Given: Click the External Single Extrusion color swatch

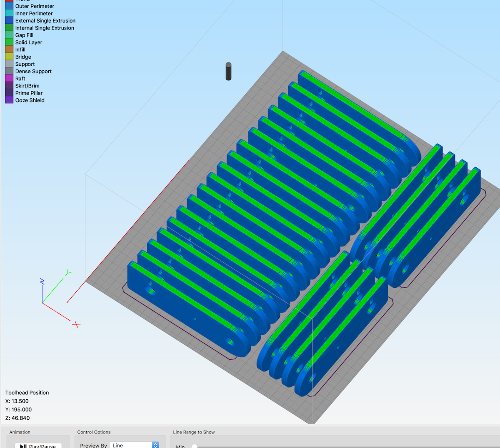Looking at the screenshot, I should pos(9,20).
